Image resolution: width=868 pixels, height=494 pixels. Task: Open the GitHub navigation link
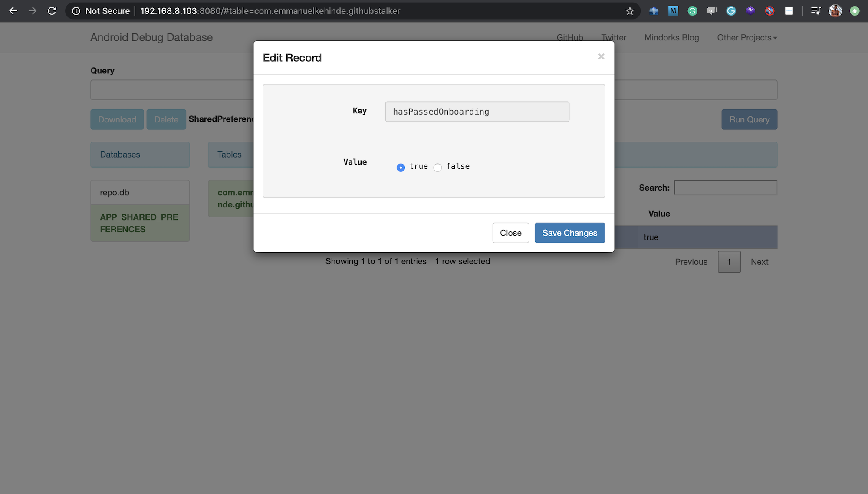coord(569,37)
